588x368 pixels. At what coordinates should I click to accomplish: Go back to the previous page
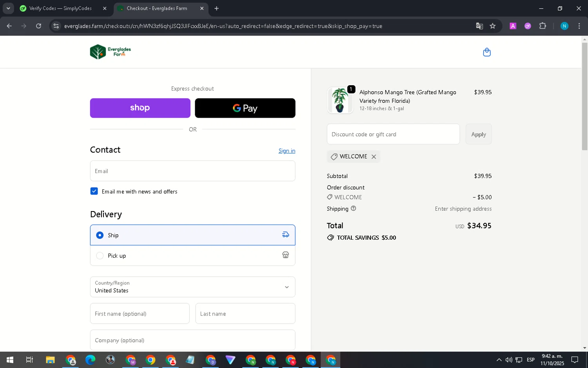[x=9, y=26]
